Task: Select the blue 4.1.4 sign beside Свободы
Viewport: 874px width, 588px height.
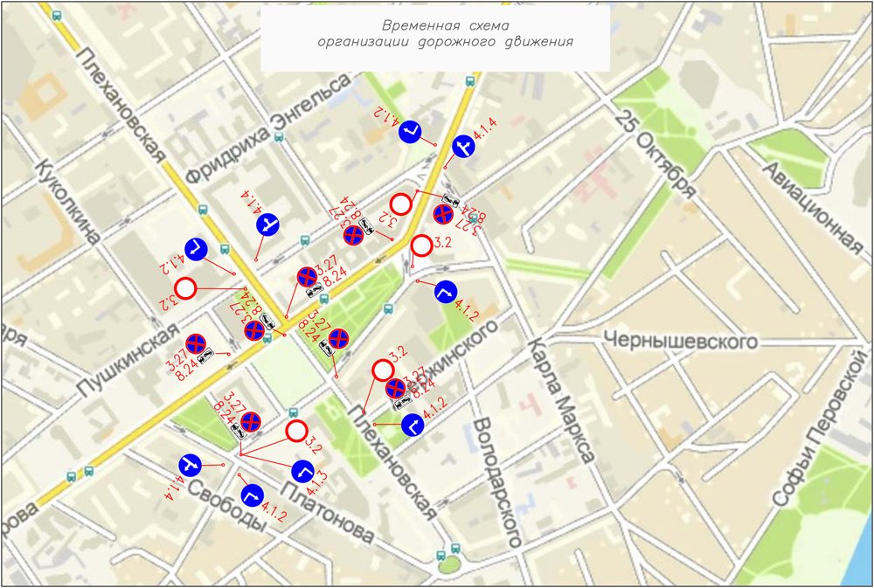Action: point(191,466)
